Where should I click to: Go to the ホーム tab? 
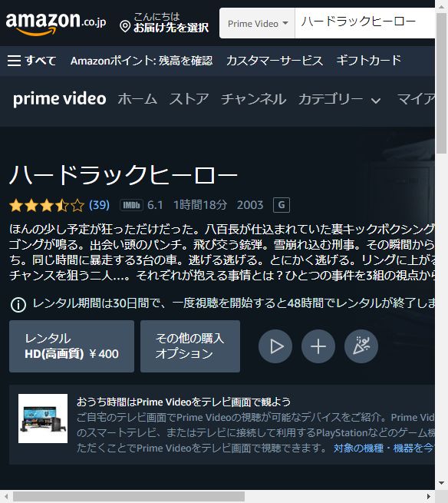(137, 99)
